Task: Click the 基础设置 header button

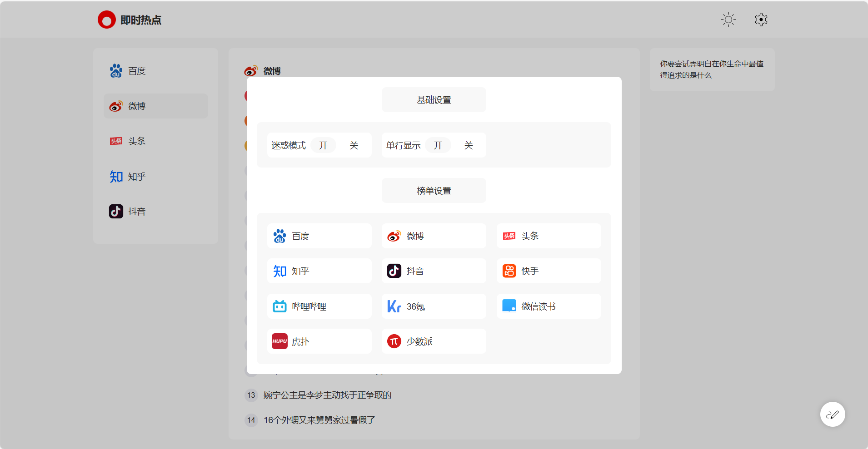Action: point(434,100)
